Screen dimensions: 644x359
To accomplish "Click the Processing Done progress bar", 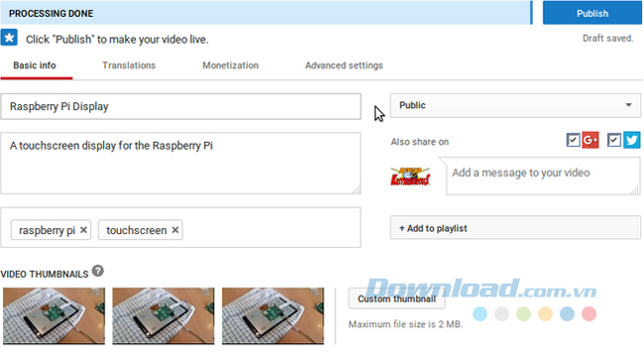I will (x=267, y=13).
